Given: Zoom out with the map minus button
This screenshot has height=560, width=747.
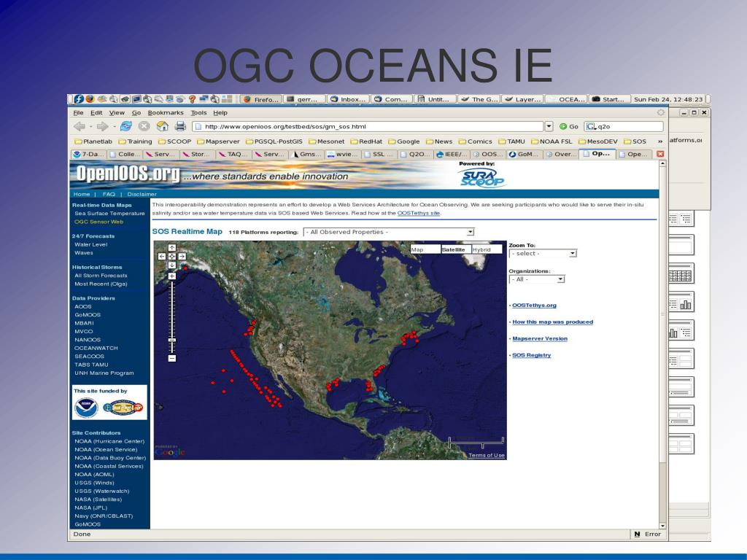Looking at the screenshot, I should (x=172, y=358).
